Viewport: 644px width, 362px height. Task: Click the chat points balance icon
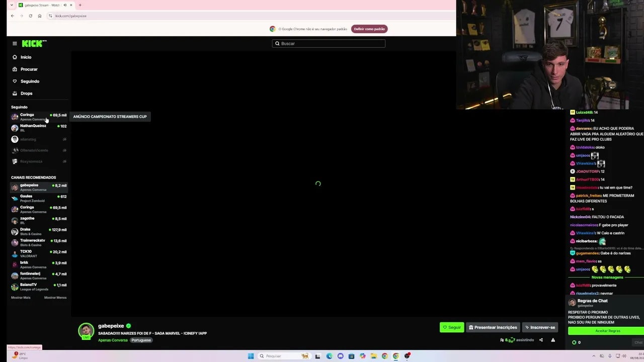[574, 342]
